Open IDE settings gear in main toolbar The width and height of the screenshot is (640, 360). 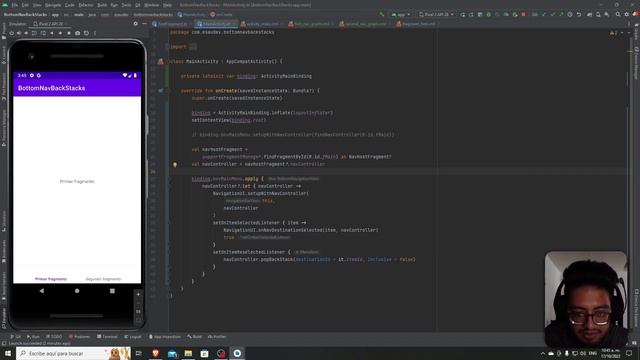coord(627,14)
